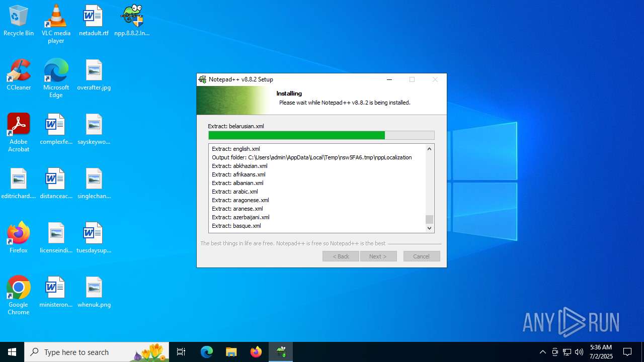Select the tuesdaysup... Word document
This screenshot has width=644, height=362.
pyautogui.click(x=94, y=238)
